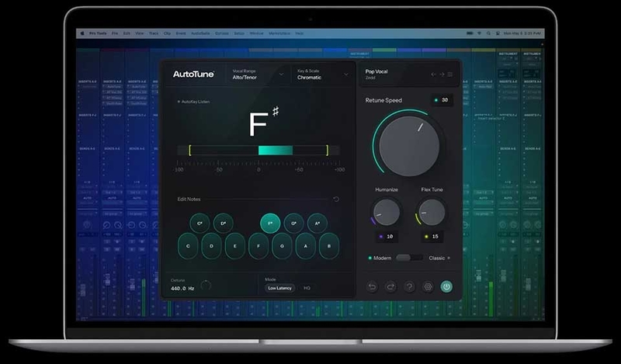Click the battery icon in menu bar

[470, 33]
